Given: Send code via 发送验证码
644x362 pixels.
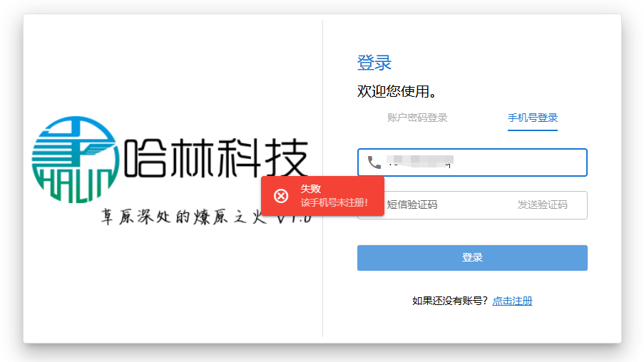Looking at the screenshot, I should 542,205.
